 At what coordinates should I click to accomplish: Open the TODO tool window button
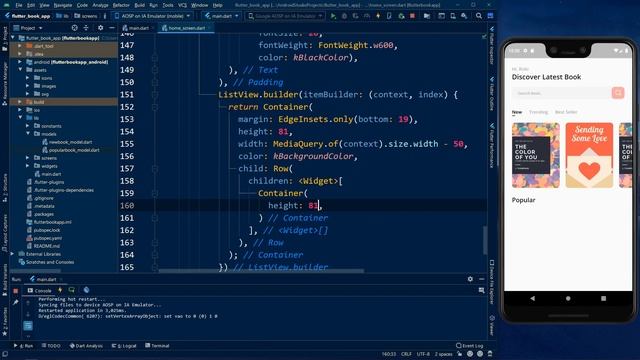click(x=51, y=346)
